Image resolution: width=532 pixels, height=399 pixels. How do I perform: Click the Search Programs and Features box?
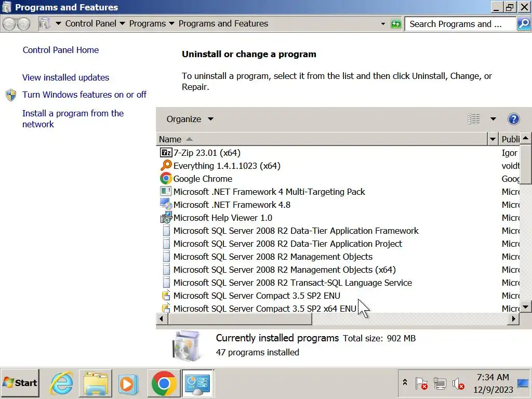click(x=460, y=24)
